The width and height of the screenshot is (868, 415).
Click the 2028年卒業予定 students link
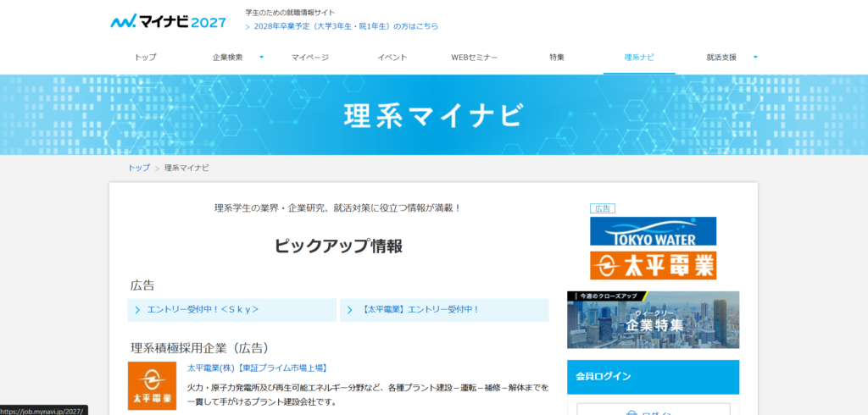(x=346, y=27)
